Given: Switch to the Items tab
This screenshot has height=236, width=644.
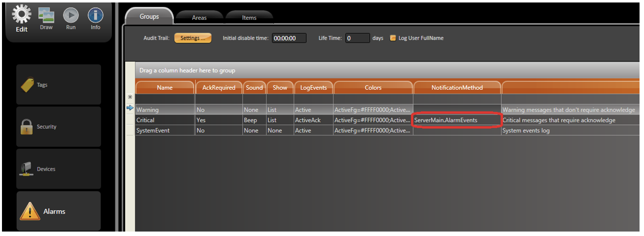Looking at the screenshot, I should click(249, 18).
